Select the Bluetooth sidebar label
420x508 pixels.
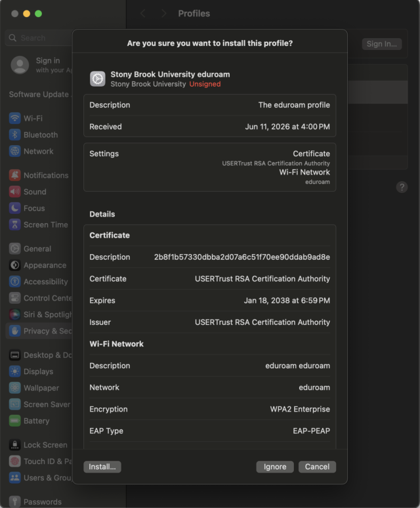(41, 135)
